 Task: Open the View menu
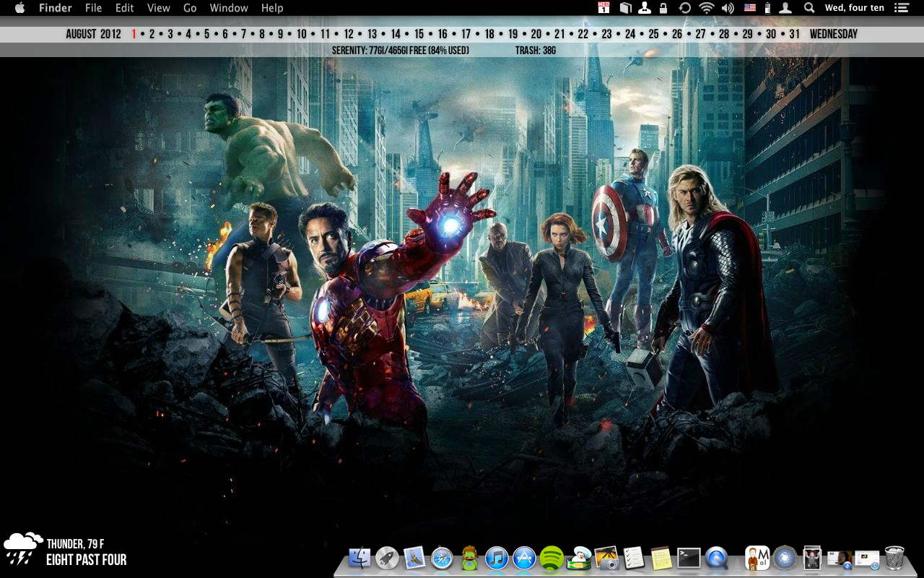(x=159, y=8)
